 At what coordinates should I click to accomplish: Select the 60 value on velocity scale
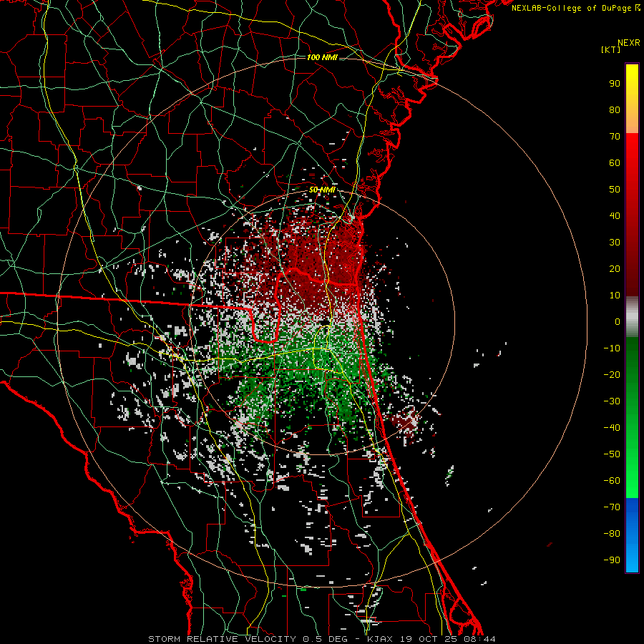pyautogui.click(x=615, y=163)
